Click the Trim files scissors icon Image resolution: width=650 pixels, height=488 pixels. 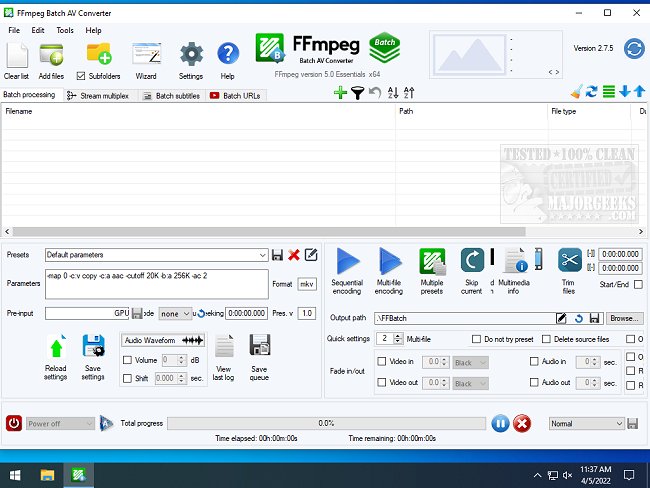point(569,261)
